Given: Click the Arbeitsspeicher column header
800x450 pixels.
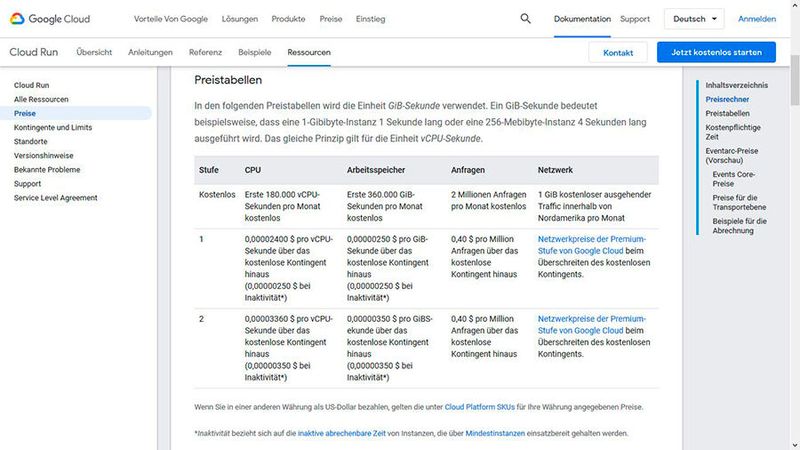Looking at the screenshot, I should coord(376,170).
